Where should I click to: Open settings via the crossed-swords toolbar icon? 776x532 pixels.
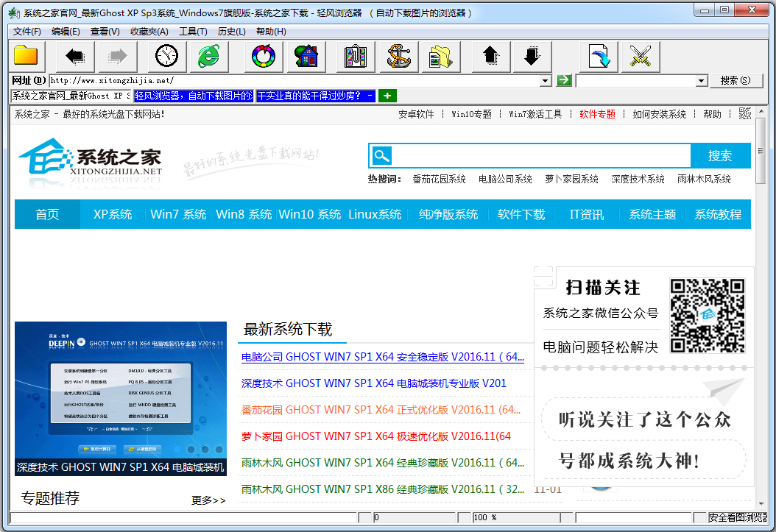[x=641, y=56]
